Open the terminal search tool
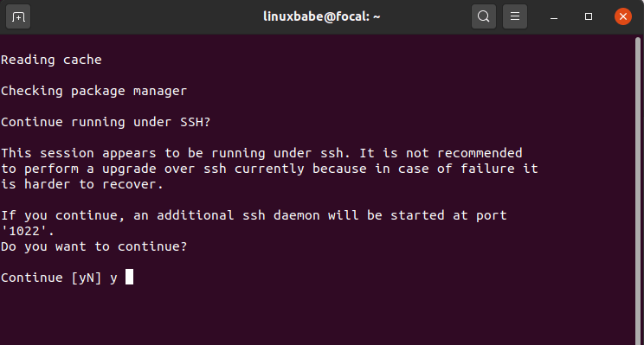This screenshot has width=644, height=345. (x=483, y=16)
